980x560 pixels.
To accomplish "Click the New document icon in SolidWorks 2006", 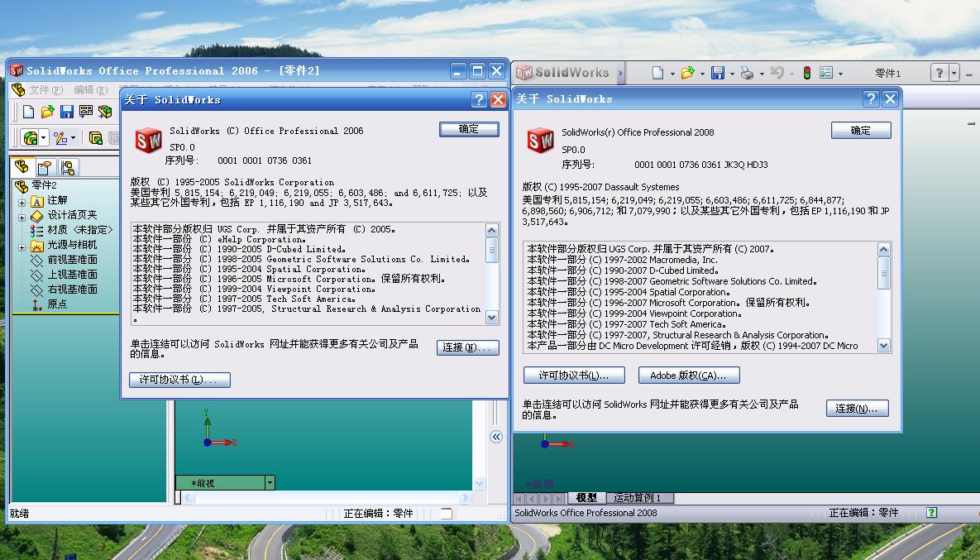I will [x=28, y=111].
